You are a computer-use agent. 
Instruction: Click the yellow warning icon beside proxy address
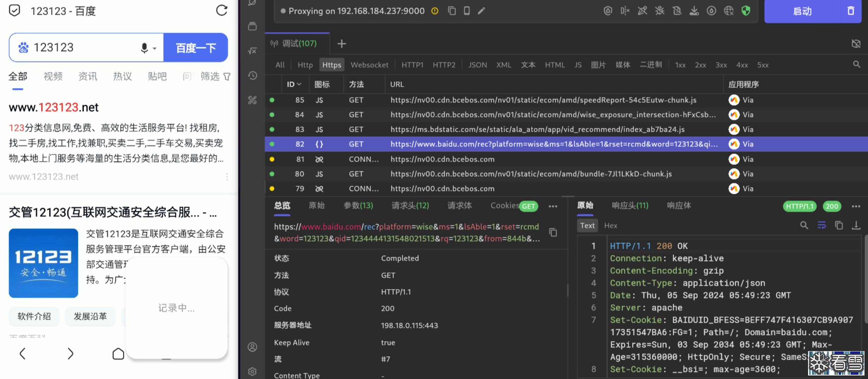tap(435, 11)
